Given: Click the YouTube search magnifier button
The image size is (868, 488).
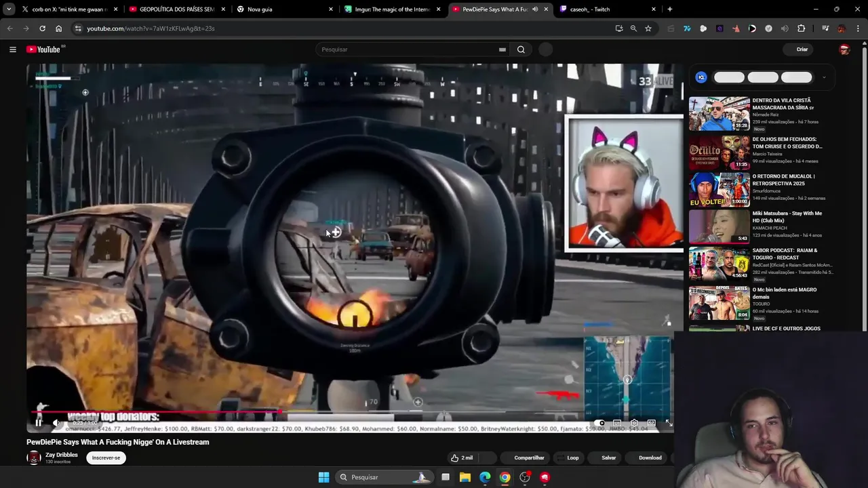Looking at the screenshot, I should pyautogui.click(x=521, y=49).
